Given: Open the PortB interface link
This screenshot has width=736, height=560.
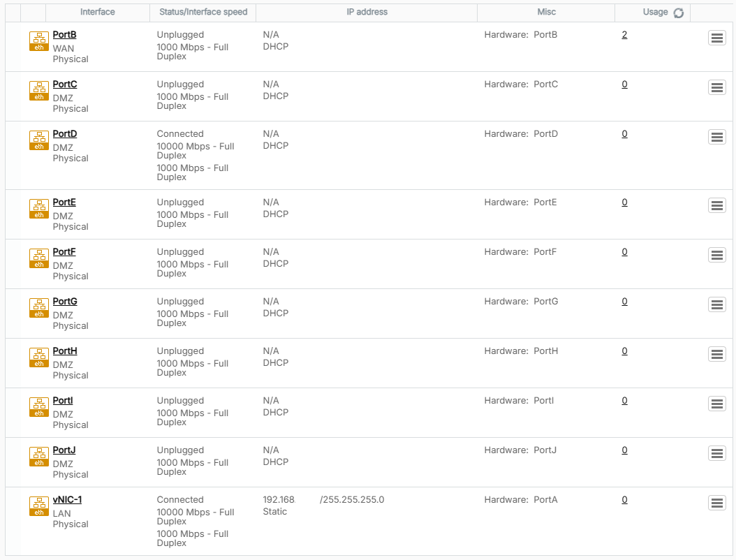Looking at the screenshot, I should tap(64, 35).
